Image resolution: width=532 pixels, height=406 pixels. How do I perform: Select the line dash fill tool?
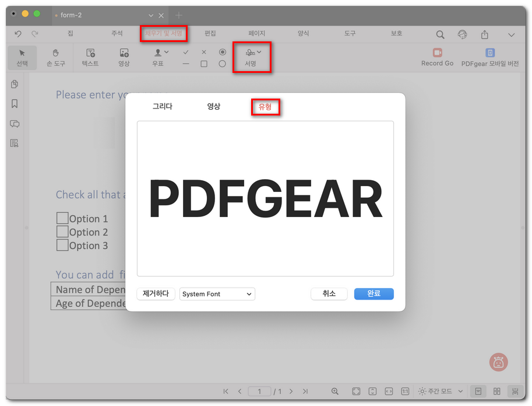[186, 64]
